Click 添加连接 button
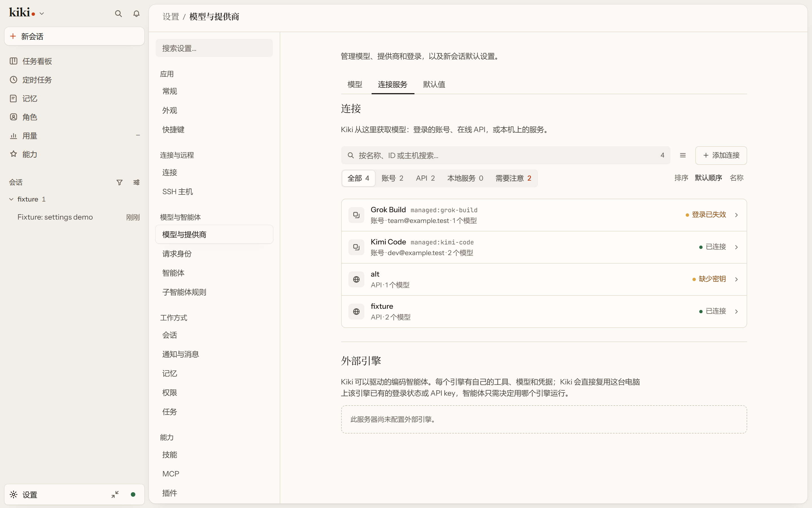 pyautogui.click(x=721, y=155)
